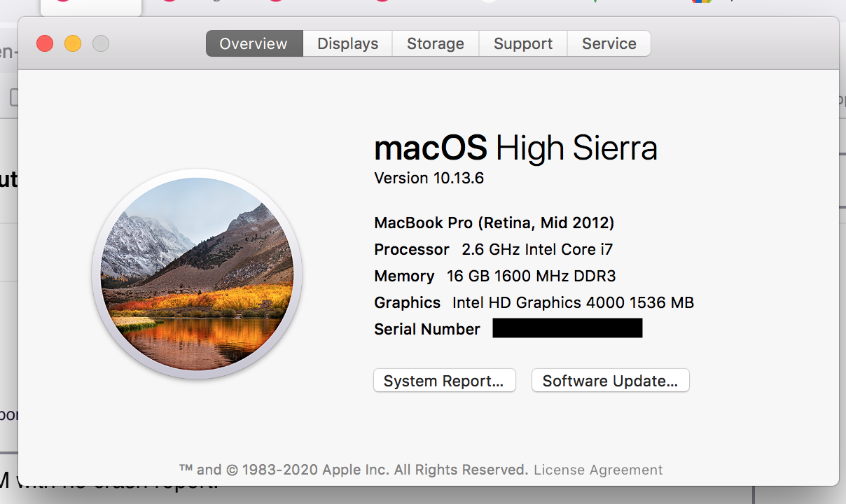
Task: Click the macOS High Sierra title text
Action: point(515,148)
